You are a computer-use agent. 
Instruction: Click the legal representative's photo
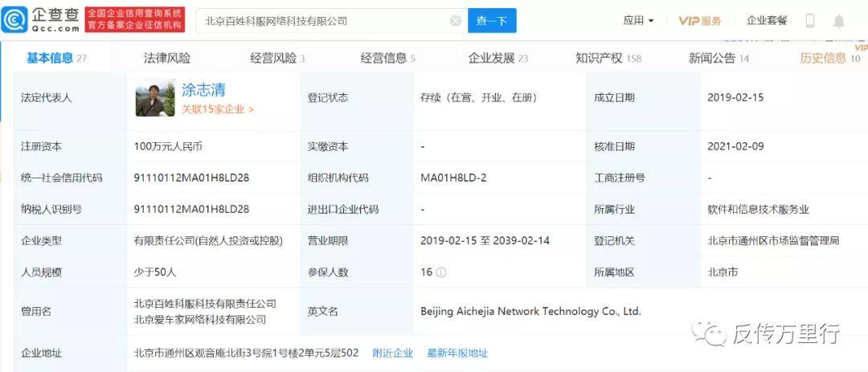tap(155, 97)
